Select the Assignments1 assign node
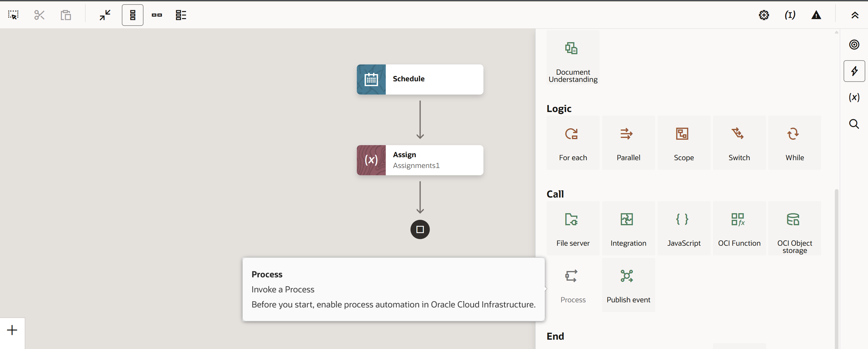 419,160
